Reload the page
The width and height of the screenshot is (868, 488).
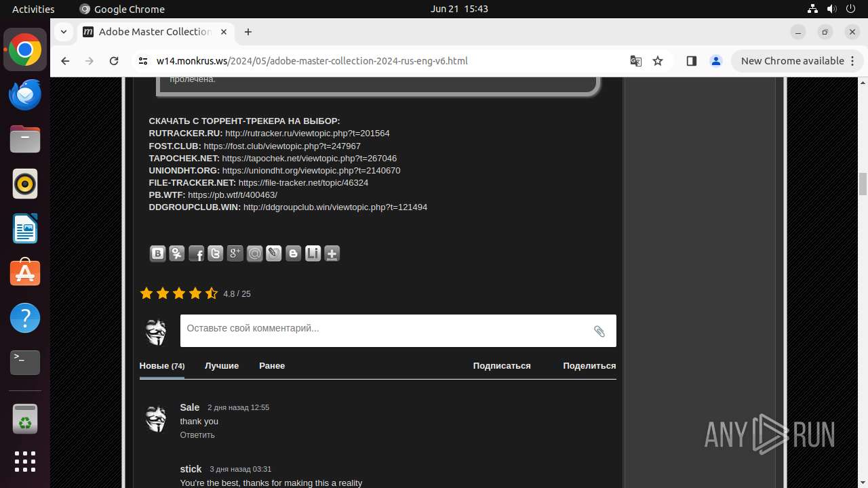(x=114, y=61)
